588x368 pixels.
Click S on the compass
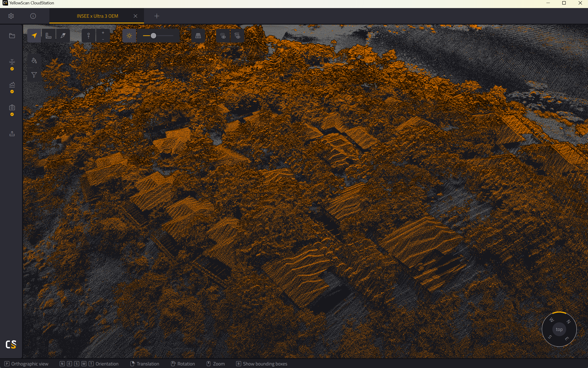550,337
